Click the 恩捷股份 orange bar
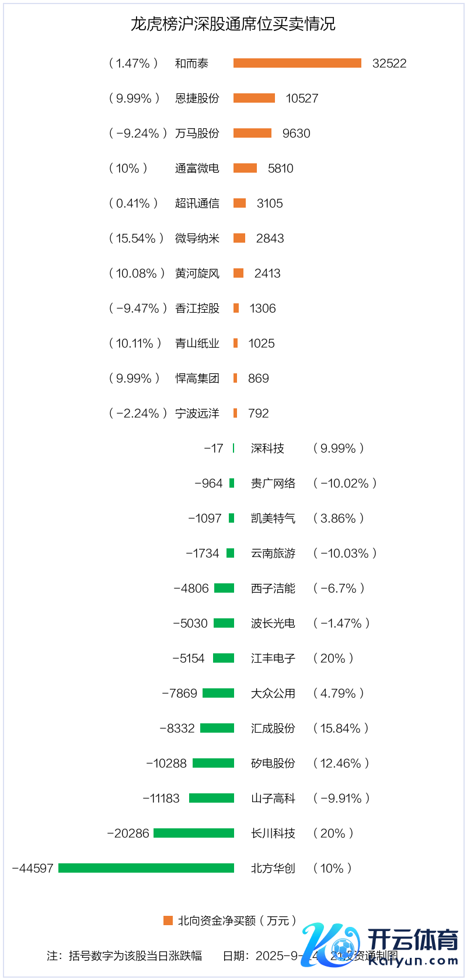Screen dimensions: 467x980 click(254, 98)
